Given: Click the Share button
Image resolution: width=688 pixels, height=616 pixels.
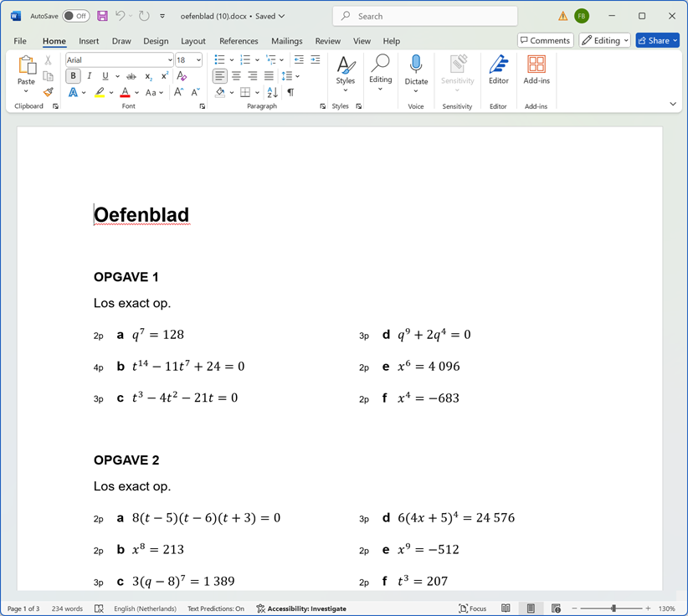Looking at the screenshot, I should [657, 40].
